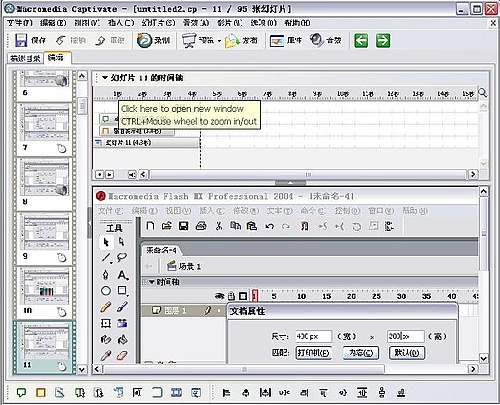Click the animation filmstrip icon in the object toolbar

coord(176,392)
